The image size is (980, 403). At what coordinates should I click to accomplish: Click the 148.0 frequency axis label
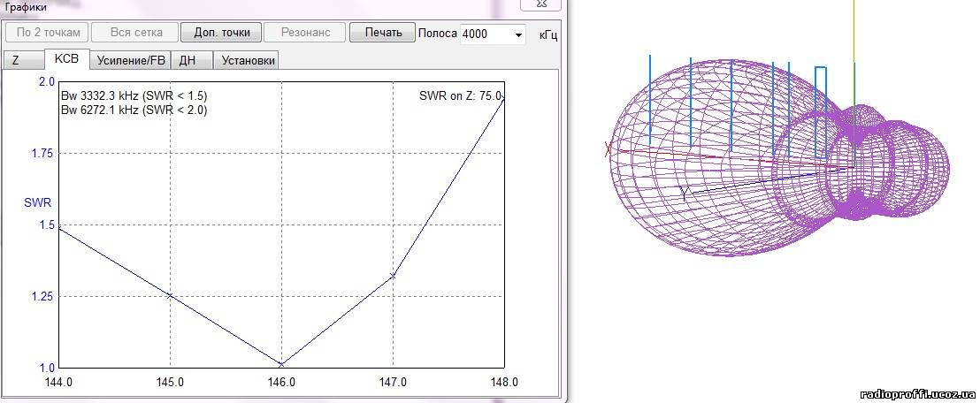pyautogui.click(x=505, y=382)
